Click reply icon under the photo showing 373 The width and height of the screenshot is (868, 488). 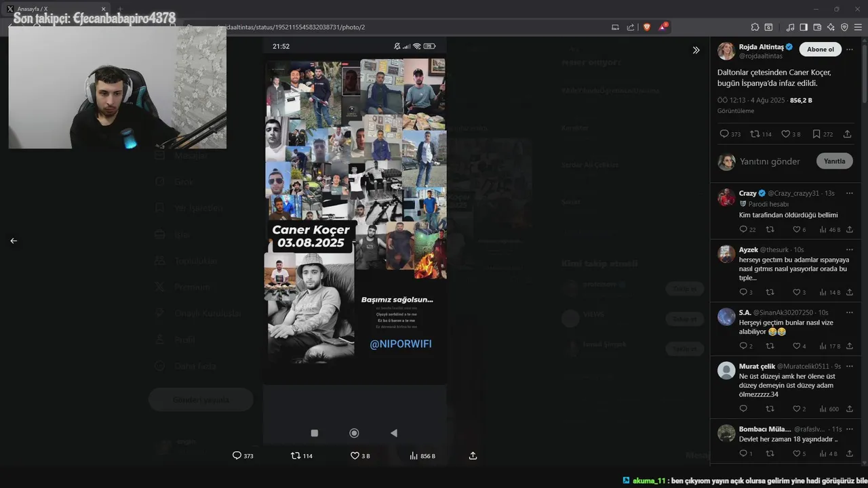tap(243, 456)
